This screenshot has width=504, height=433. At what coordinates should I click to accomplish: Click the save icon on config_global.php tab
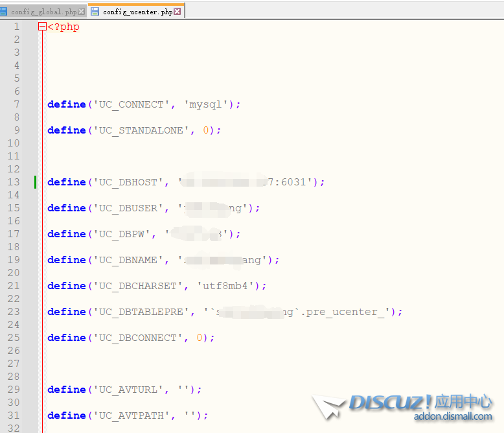coord(3,12)
